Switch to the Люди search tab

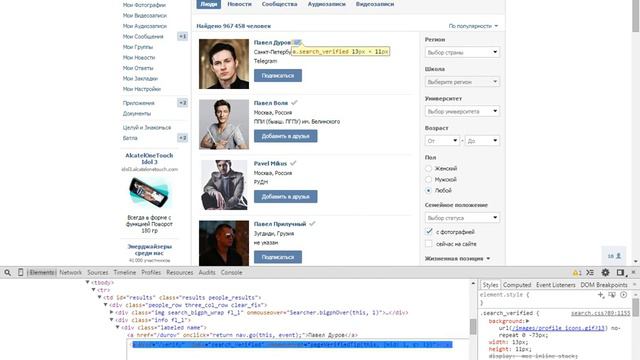pyautogui.click(x=209, y=4)
